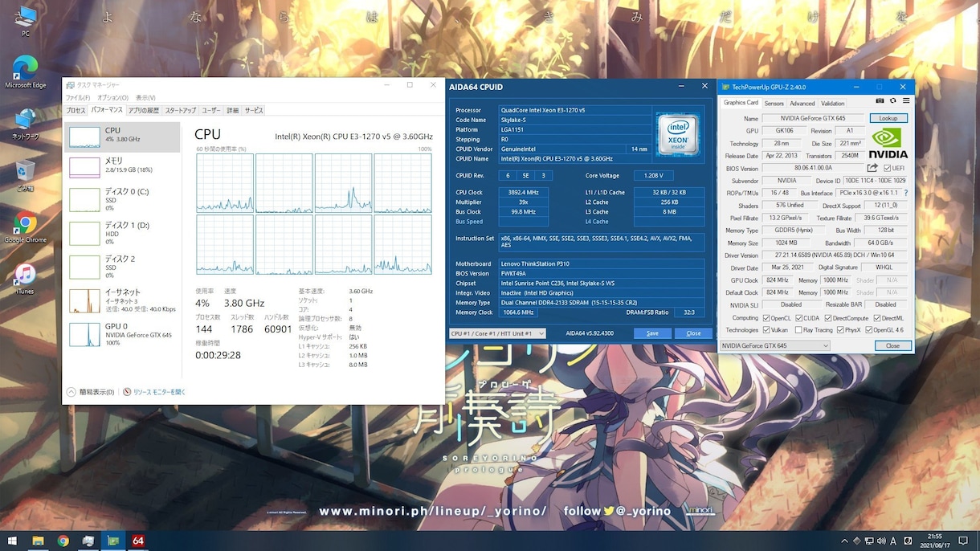Switch to the プロセス tab
The width and height of the screenshot is (980, 551).
[76, 110]
